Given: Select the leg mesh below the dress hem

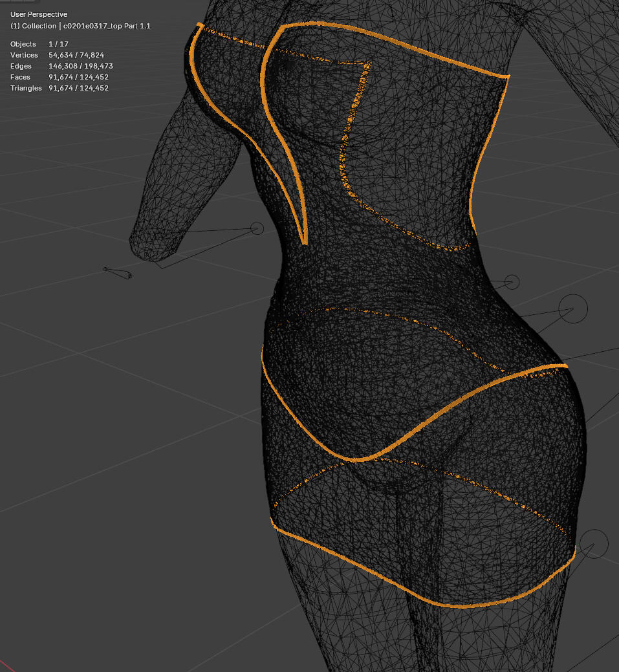Looking at the screenshot, I should pyautogui.click(x=362, y=640).
